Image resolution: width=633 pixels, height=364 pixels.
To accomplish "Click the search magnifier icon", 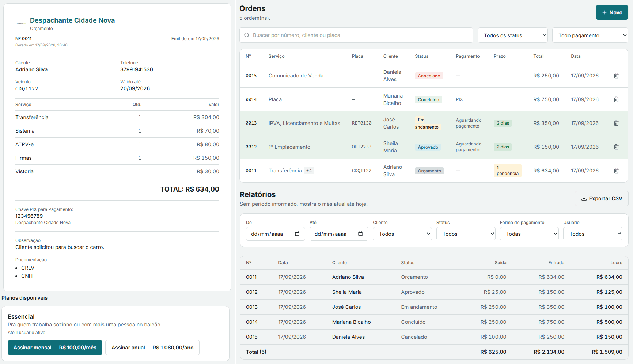I will (x=247, y=35).
